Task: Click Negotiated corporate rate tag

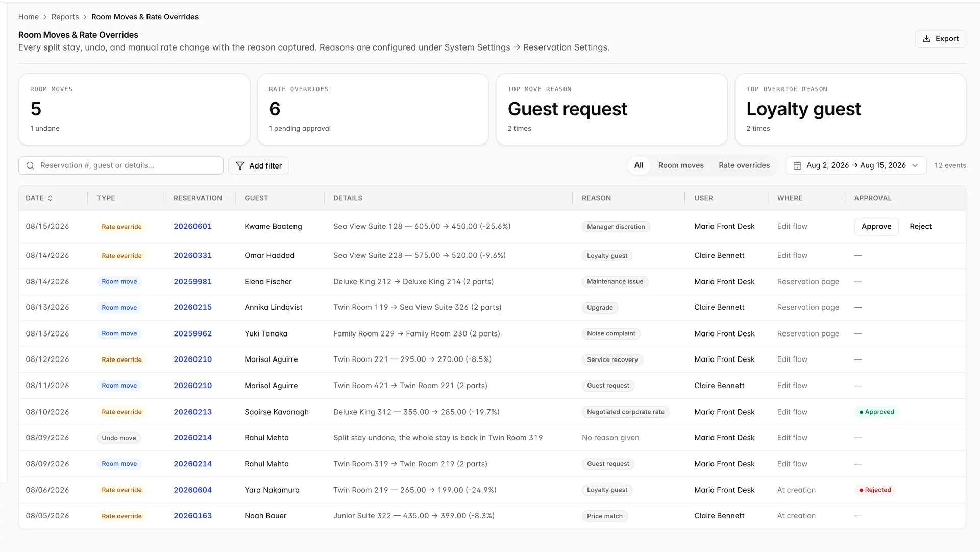Action: pyautogui.click(x=625, y=412)
